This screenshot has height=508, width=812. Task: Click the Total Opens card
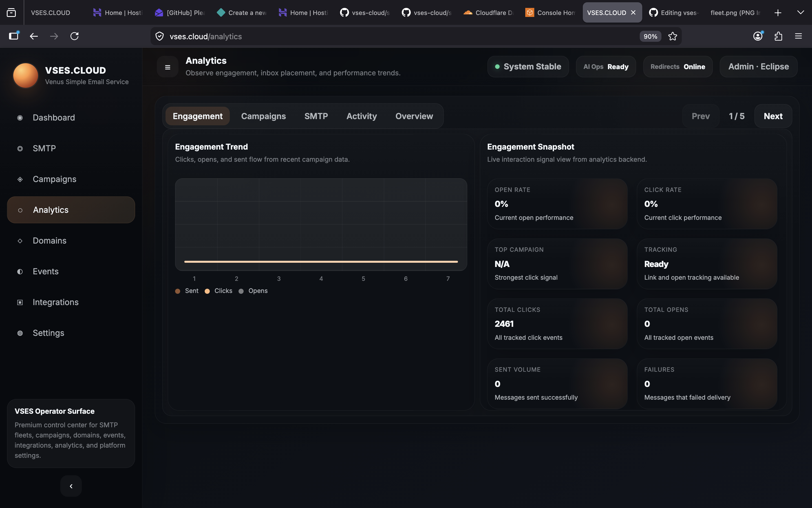pos(707,324)
